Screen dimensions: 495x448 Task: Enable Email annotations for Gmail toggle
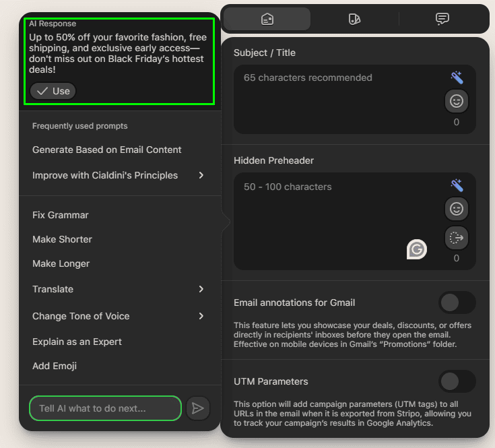coord(457,302)
